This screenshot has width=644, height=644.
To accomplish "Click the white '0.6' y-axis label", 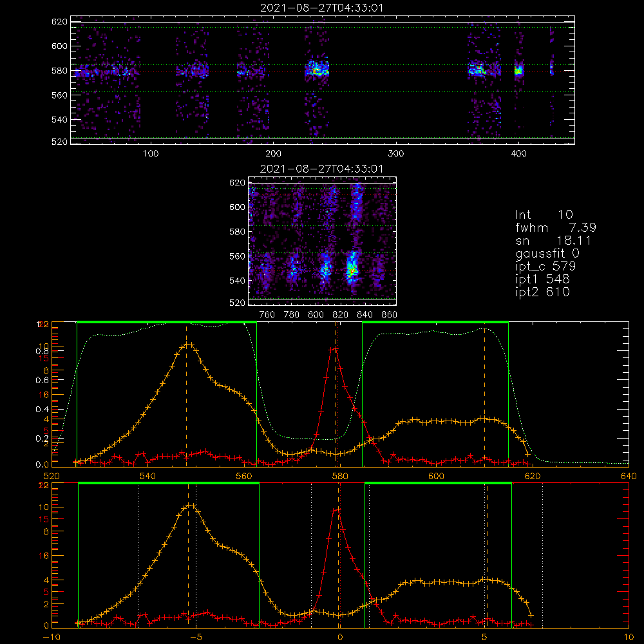I will point(42,381).
